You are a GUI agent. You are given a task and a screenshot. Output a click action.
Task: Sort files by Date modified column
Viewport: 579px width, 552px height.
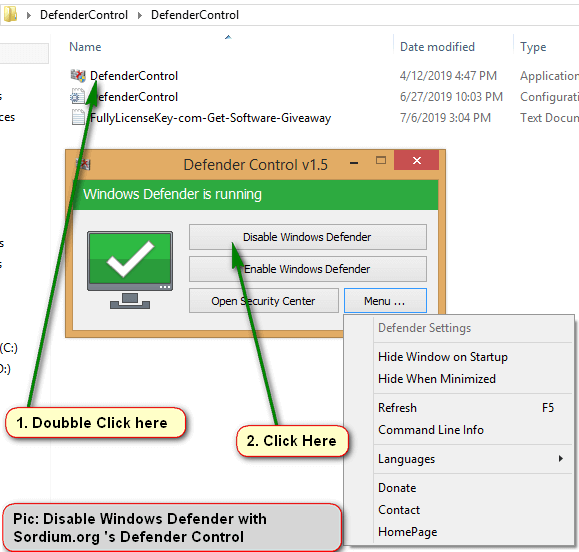437,47
